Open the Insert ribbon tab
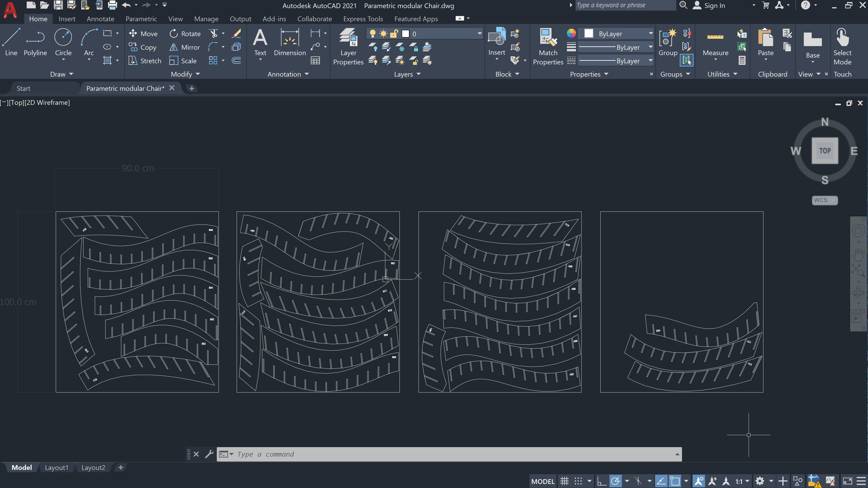The width and height of the screenshot is (868, 488). (x=67, y=19)
